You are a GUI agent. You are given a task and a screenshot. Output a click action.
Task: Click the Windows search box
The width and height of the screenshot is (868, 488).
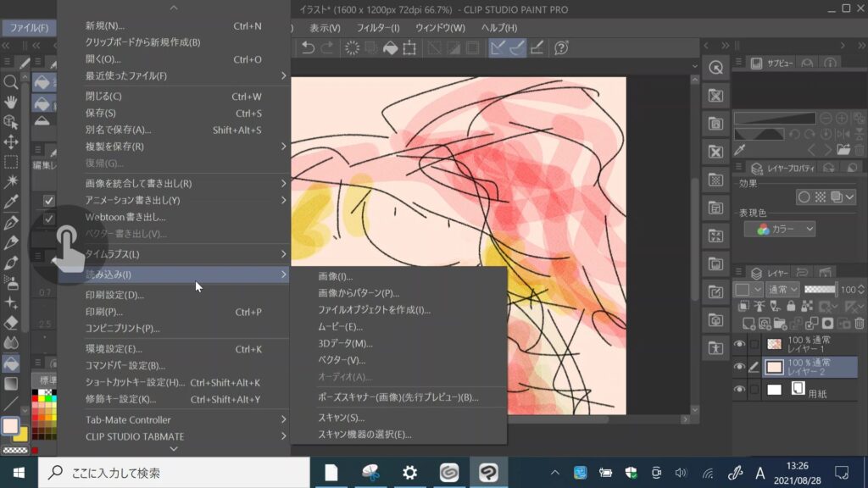(174, 473)
